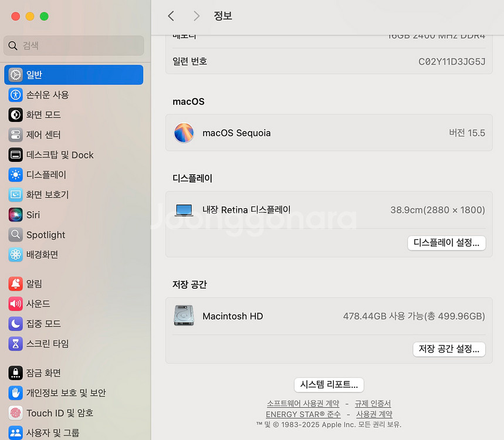This screenshot has height=440, width=504.
Task: Open the 규제 인증서 link
Action: tap(373, 404)
